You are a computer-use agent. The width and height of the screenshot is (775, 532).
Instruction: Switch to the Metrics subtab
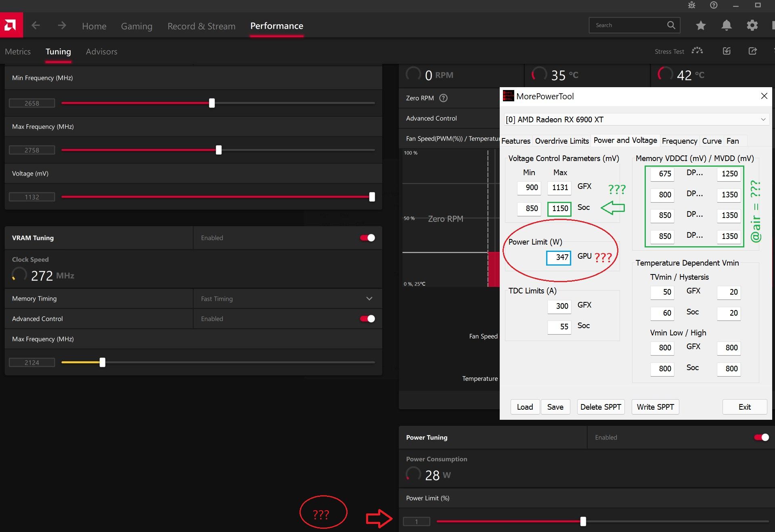tap(18, 52)
